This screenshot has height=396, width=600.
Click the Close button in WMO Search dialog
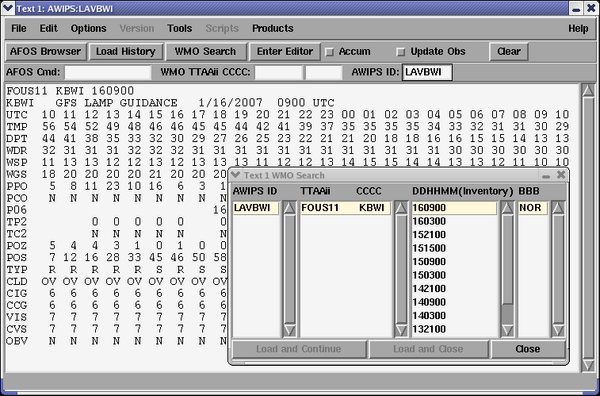pyautogui.click(x=528, y=349)
